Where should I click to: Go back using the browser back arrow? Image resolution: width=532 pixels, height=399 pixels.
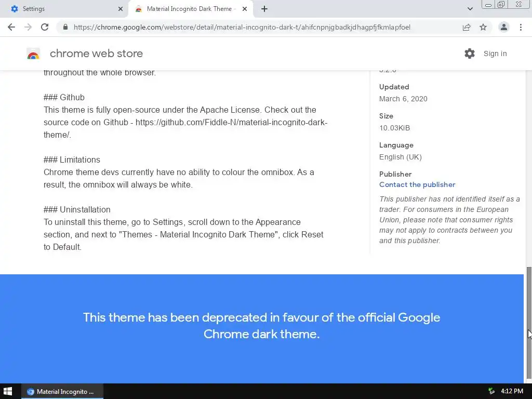pyautogui.click(x=11, y=27)
